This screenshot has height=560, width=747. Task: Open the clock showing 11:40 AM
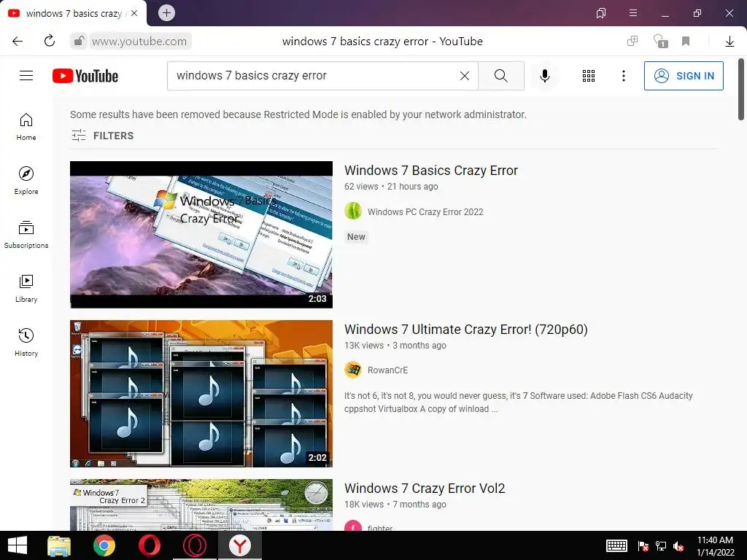click(715, 546)
